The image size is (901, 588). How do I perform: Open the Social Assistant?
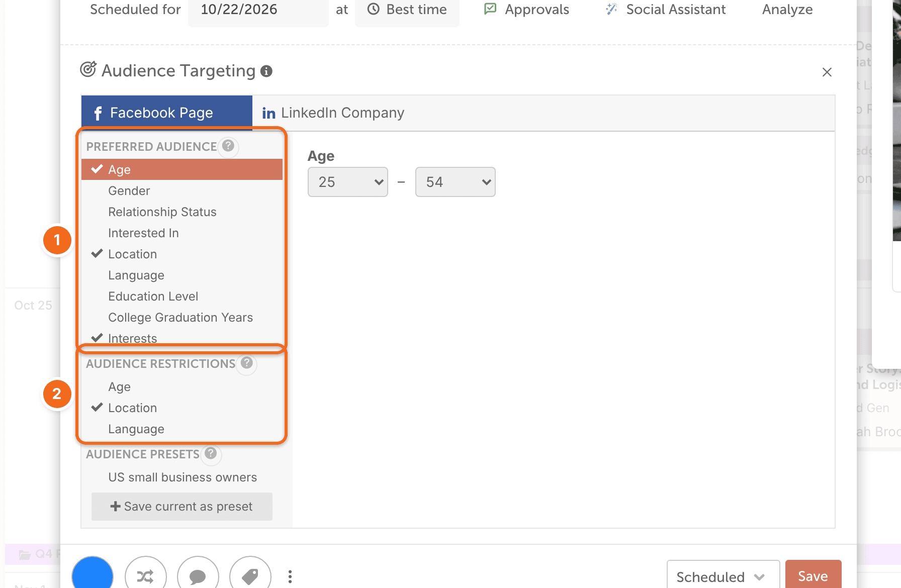(666, 10)
